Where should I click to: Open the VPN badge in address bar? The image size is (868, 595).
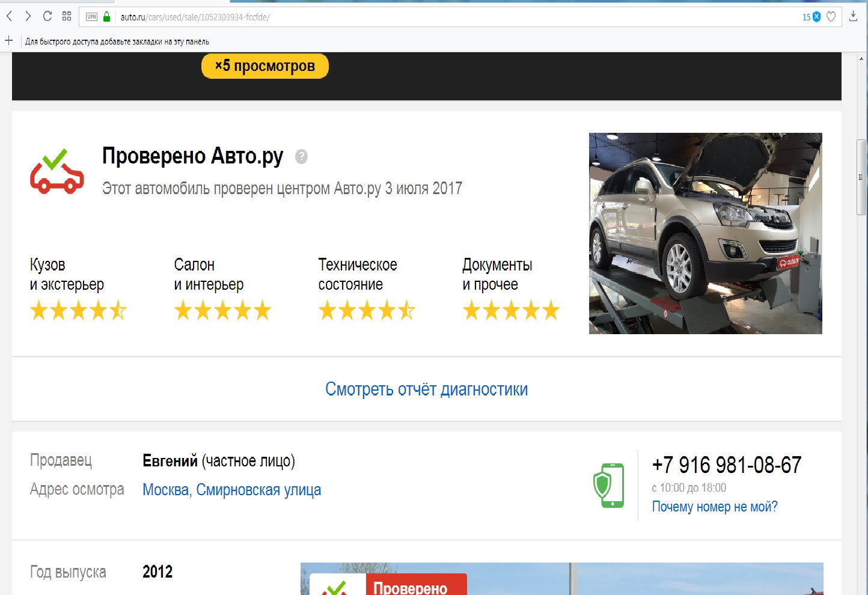point(91,17)
